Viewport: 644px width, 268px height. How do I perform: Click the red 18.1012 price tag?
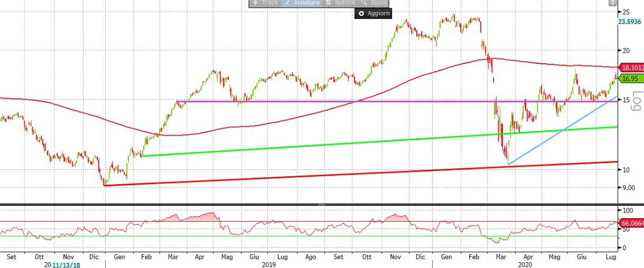tap(630, 68)
